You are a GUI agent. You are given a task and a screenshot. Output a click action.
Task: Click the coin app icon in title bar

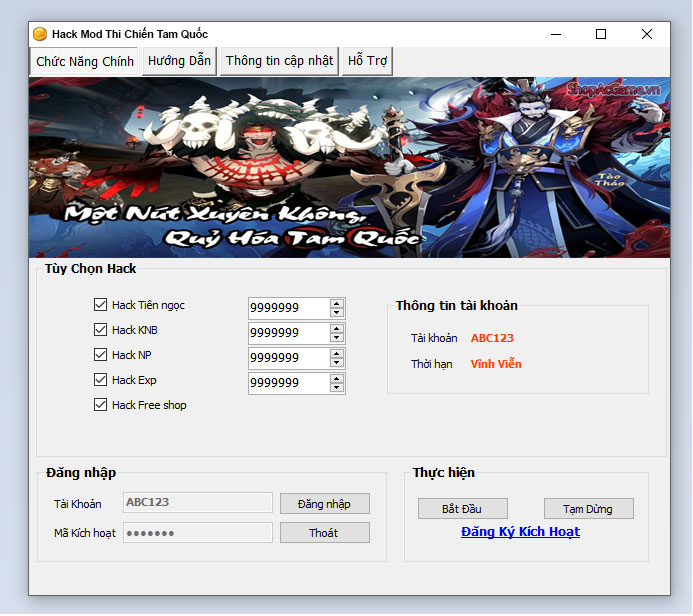40,34
